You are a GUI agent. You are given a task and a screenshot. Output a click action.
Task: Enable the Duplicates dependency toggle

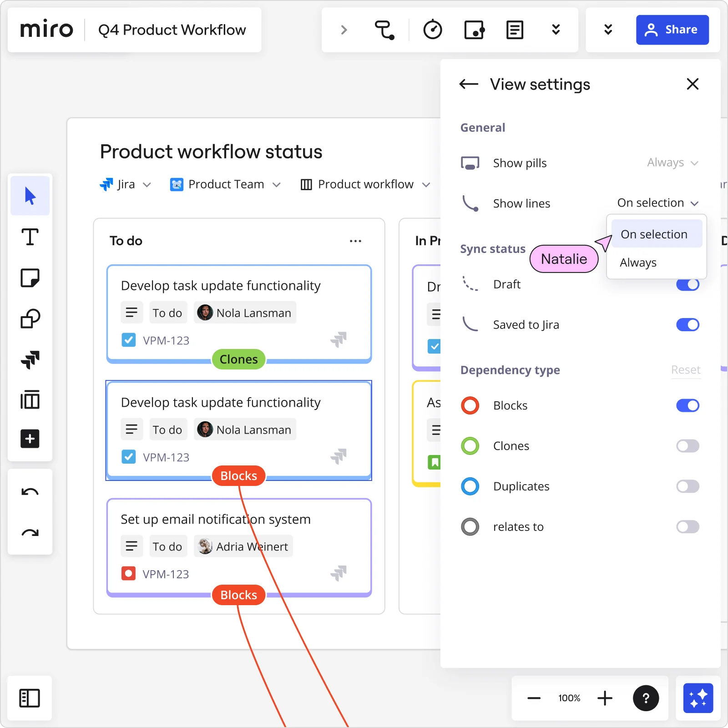688,486
